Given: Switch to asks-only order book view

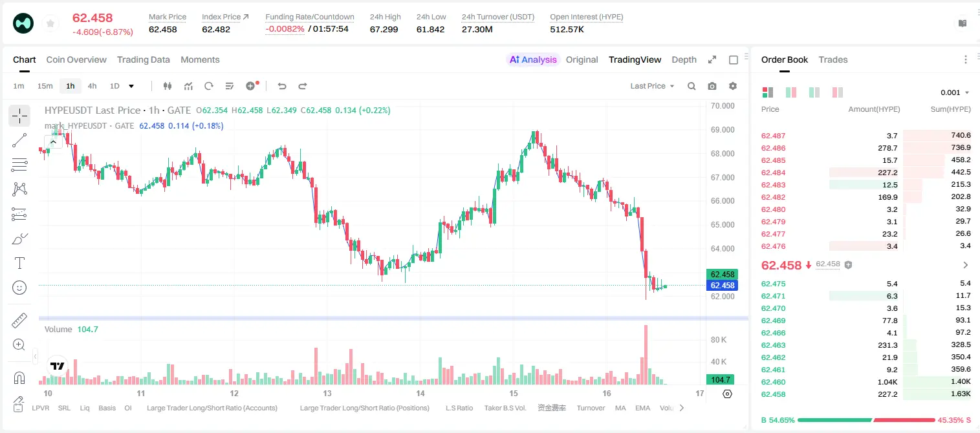Looking at the screenshot, I should 838,92.
